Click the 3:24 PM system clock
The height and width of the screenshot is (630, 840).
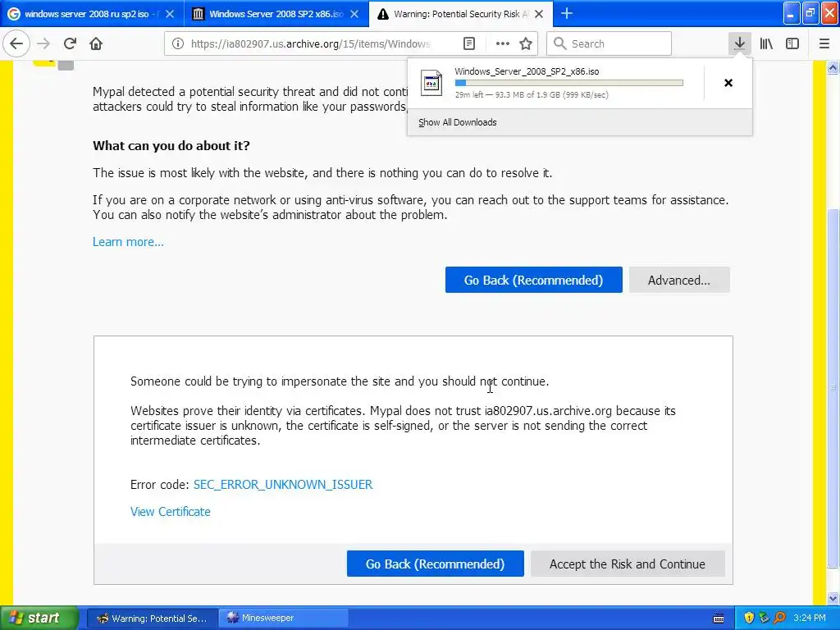click(810, 619)
